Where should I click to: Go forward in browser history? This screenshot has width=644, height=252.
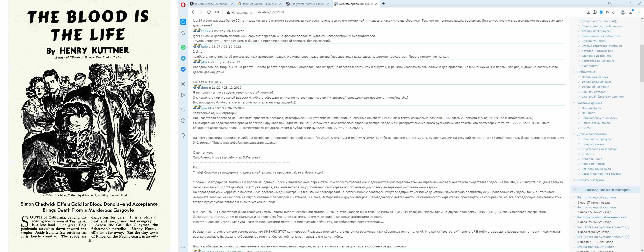(x=201, y=12)
